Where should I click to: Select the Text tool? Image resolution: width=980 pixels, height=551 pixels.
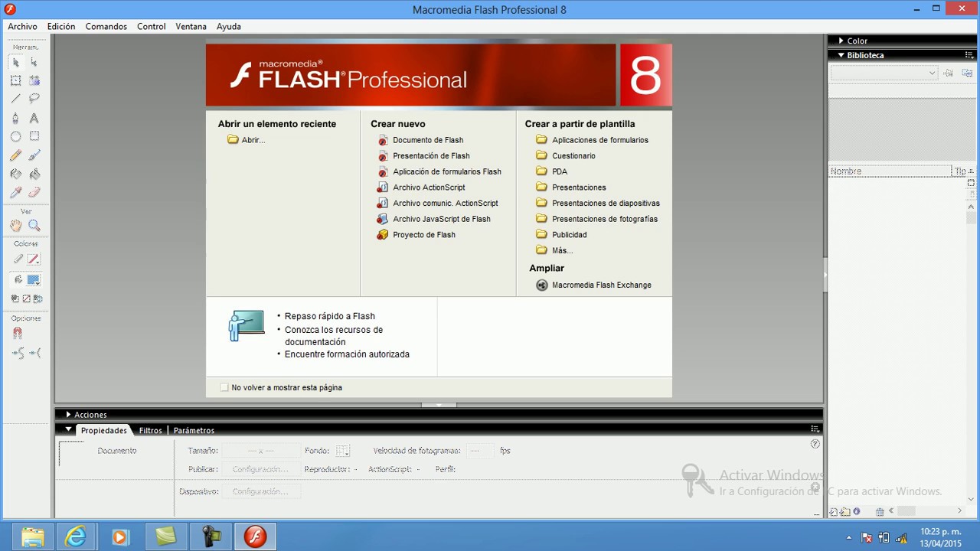(34, 118)
